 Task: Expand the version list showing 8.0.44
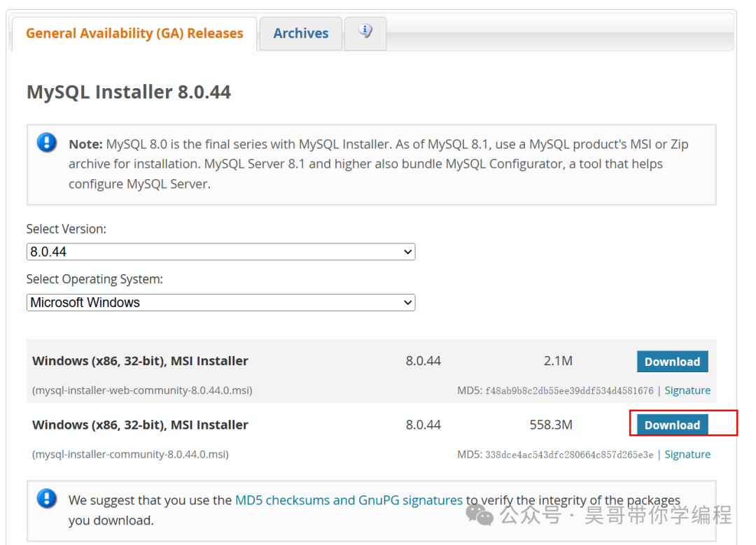220,251
